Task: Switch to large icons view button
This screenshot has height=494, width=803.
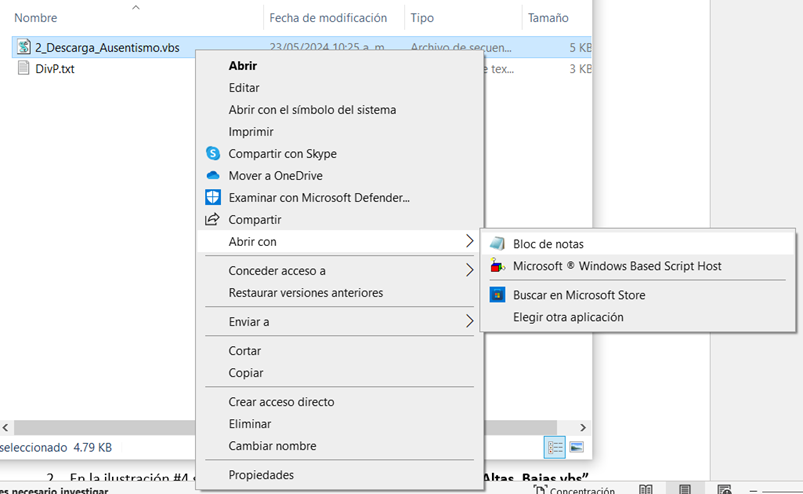Action: click(576, 447)
